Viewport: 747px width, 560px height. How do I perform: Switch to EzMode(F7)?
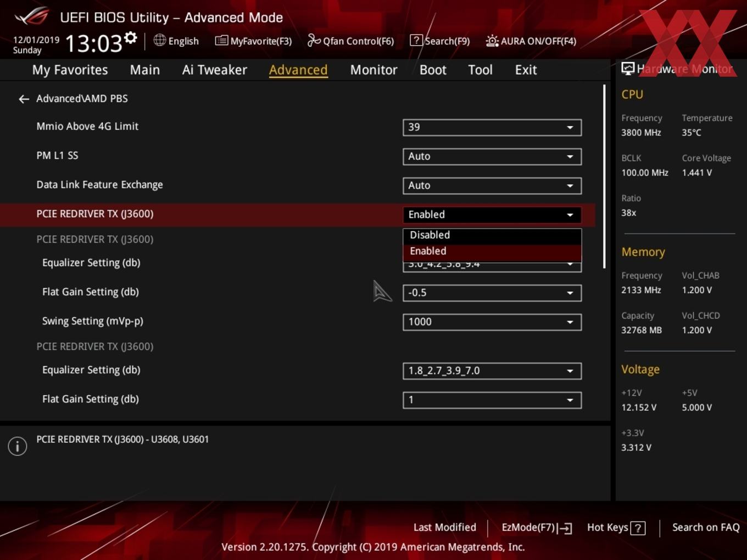pyautogui.click(x=537, y=528)
